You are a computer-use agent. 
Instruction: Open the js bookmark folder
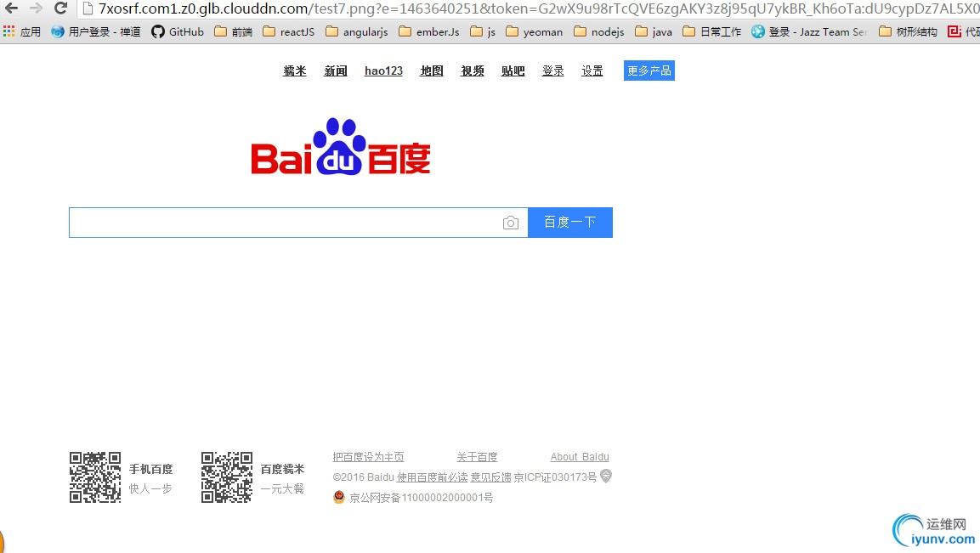483,32
